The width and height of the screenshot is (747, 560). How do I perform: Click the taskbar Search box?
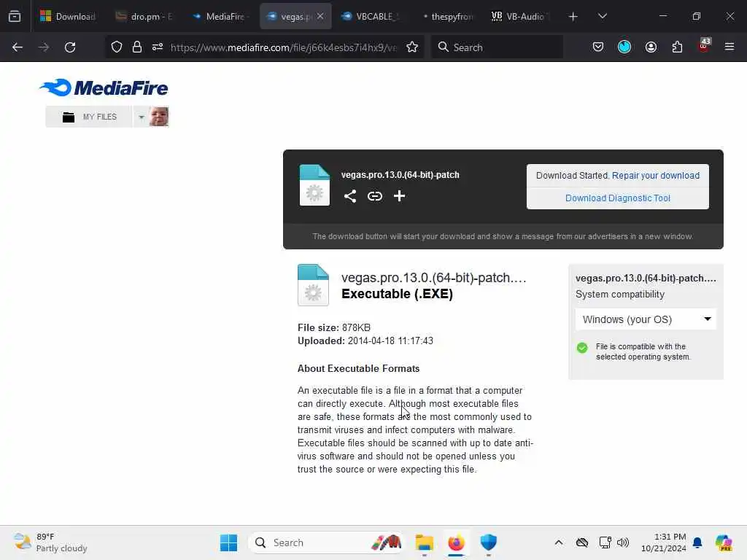(326, 542)
